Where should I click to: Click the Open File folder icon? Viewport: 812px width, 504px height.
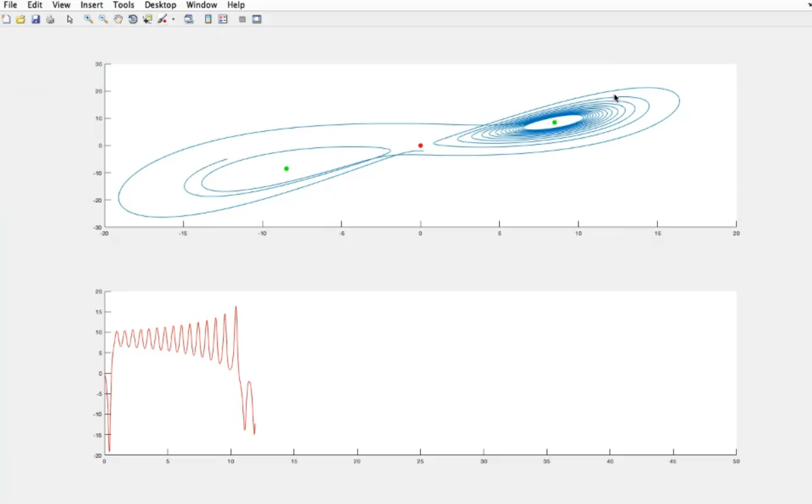click(21, 19)
